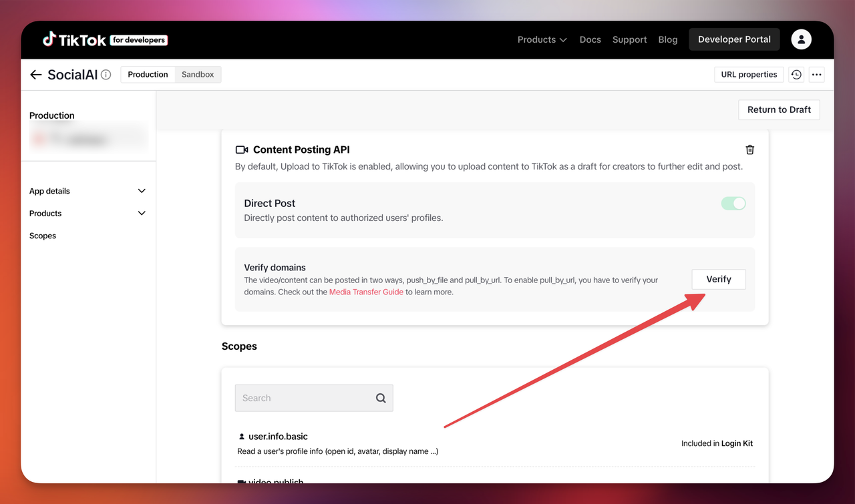Open the three-dot more options menu
The image size is (855, 504).
816,75
